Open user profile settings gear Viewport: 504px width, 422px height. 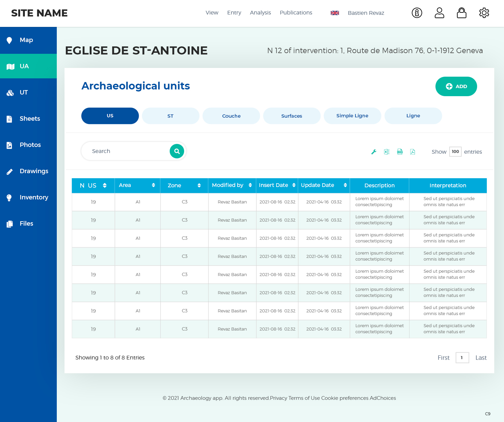484,13
